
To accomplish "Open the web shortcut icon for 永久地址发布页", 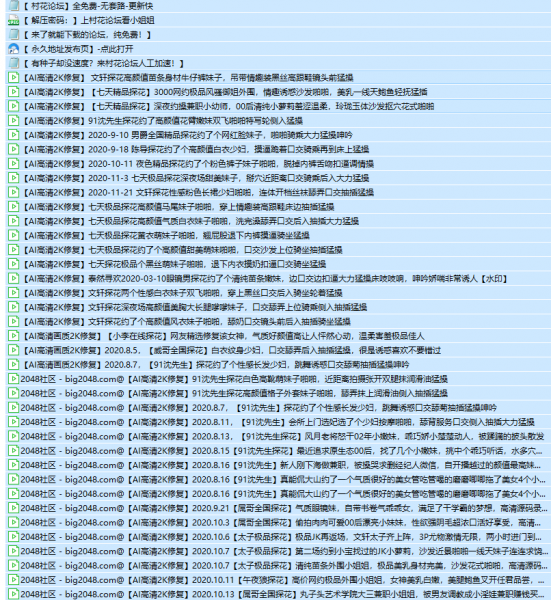I will tap(13, 49).
